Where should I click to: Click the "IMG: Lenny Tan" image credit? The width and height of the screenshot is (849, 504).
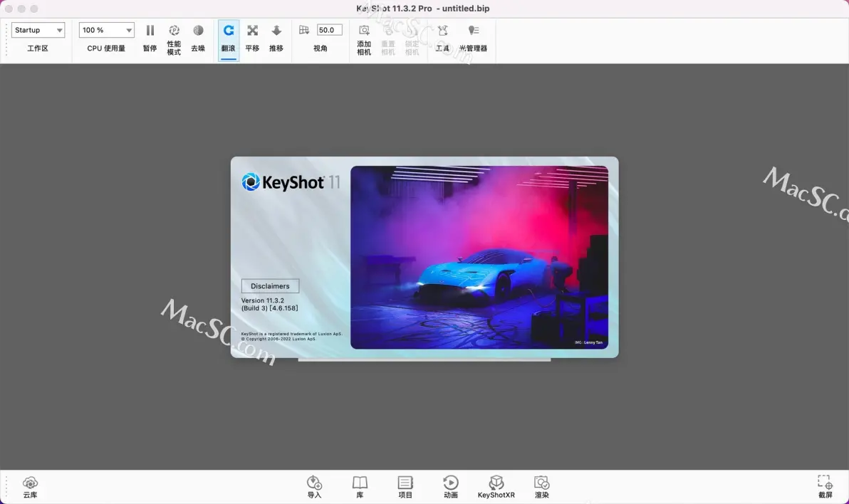click(588, 342)
